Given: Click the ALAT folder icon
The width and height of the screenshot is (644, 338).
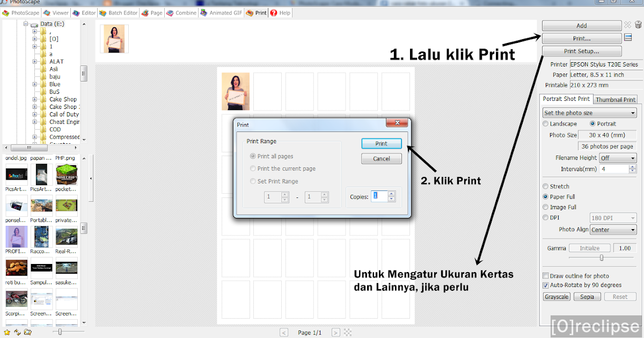Looking at the screenshot, I should tap(43, 62).
